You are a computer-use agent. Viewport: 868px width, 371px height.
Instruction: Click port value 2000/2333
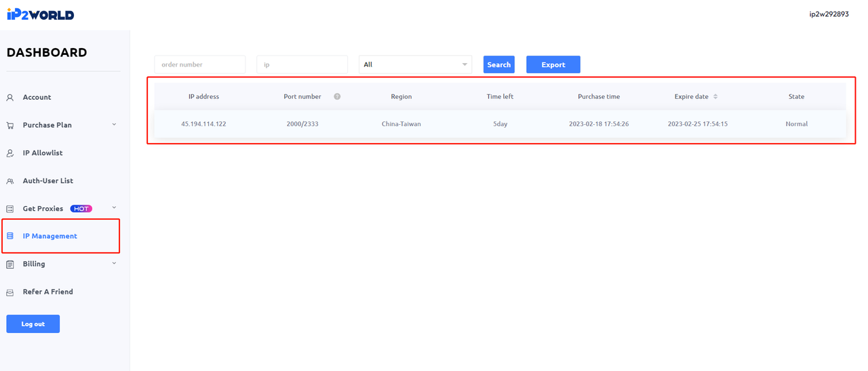pyautogui.click(x=302, y=124)
